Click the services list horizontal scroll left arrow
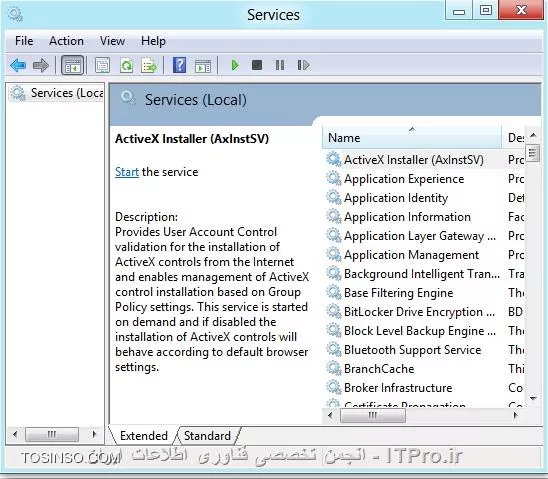This screenshot has width=548, height=479. coord(330,415)
